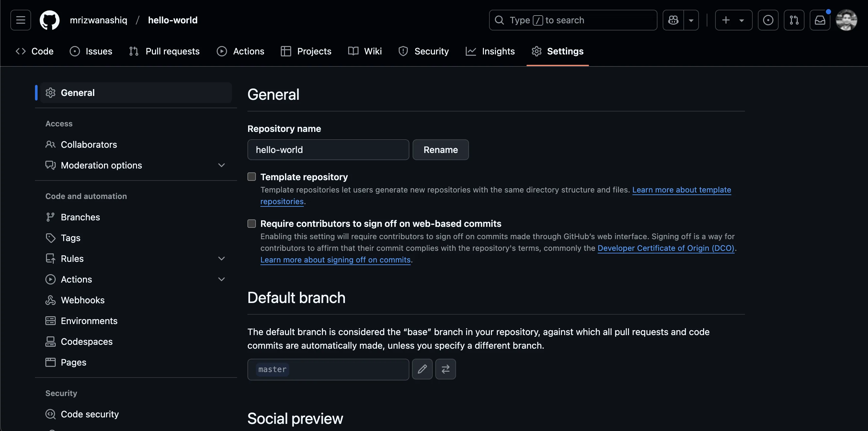Expand Moderation options chevron
Viewport: 868px width, 431px height.
(x=222, y=165)
